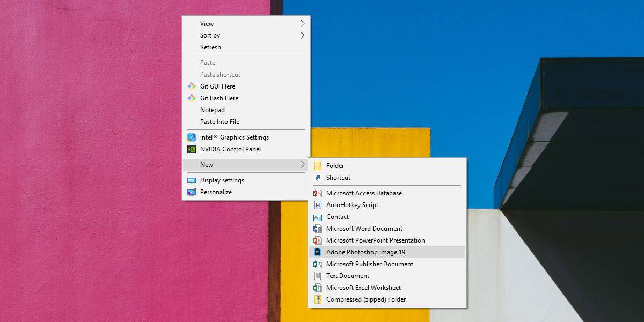The height and width of the screenshot is (322, 644).
Task: Click the Text Document page icon
Action: (318, 276)
